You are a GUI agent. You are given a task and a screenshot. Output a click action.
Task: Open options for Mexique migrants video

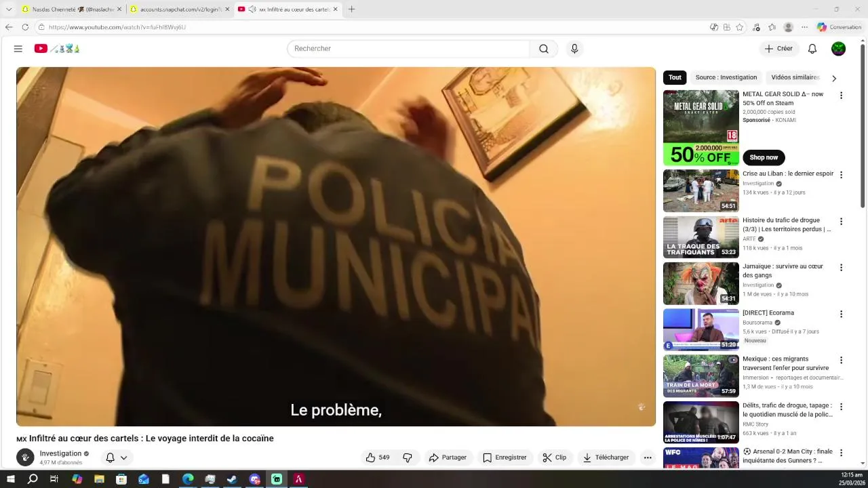coord(841,361)
